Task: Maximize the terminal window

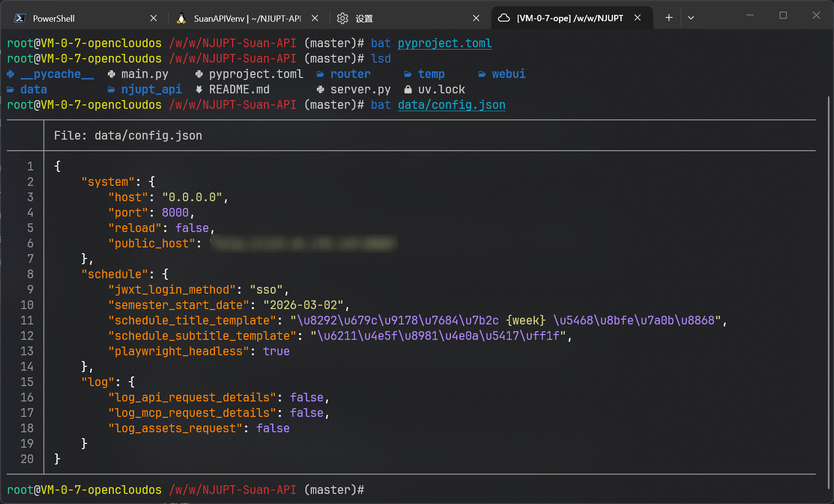Action: coord(783,15)
